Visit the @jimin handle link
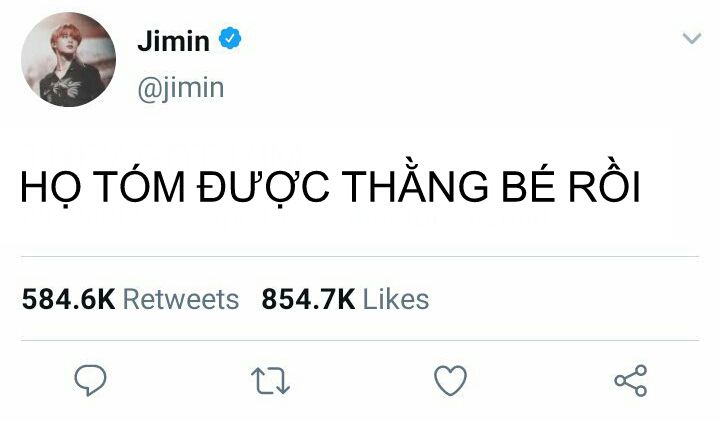The height and width of the screenshot is (421, 720). (x=180, y=88)
